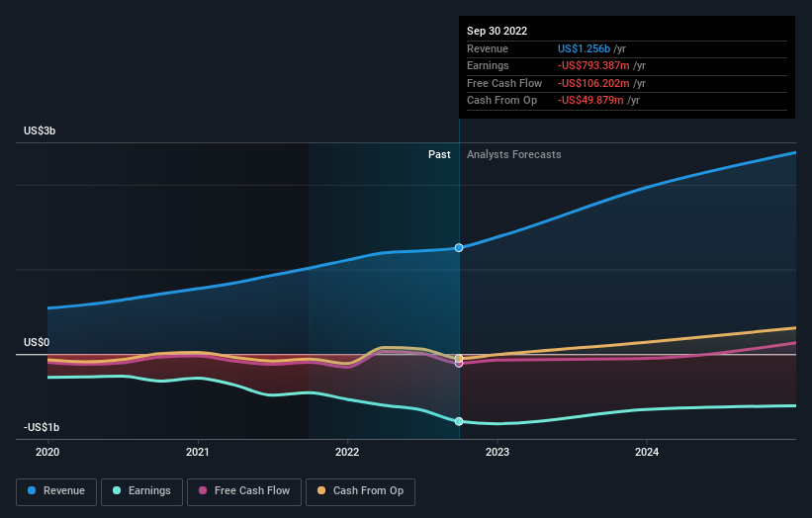This screenshot has height=518, width=812.
Task: Toggle the Cash From Op legend button
Action: 360,491
